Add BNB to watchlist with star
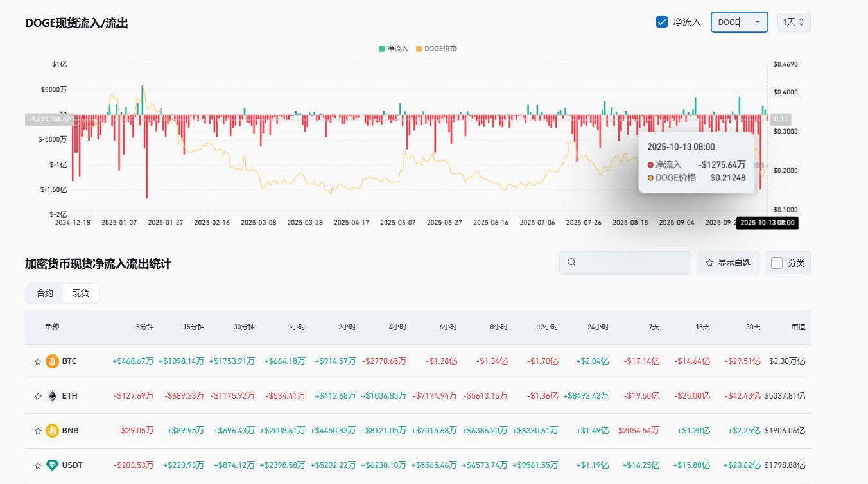Viewport: 868px width, 484px height. pos(38,431)
